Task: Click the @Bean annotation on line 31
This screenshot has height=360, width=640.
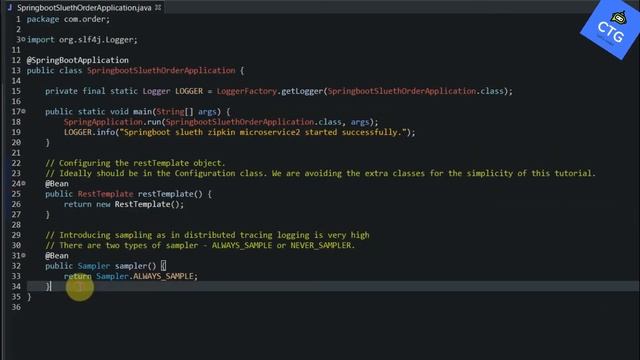Action: pyautogui.click(x=57, y=256)
